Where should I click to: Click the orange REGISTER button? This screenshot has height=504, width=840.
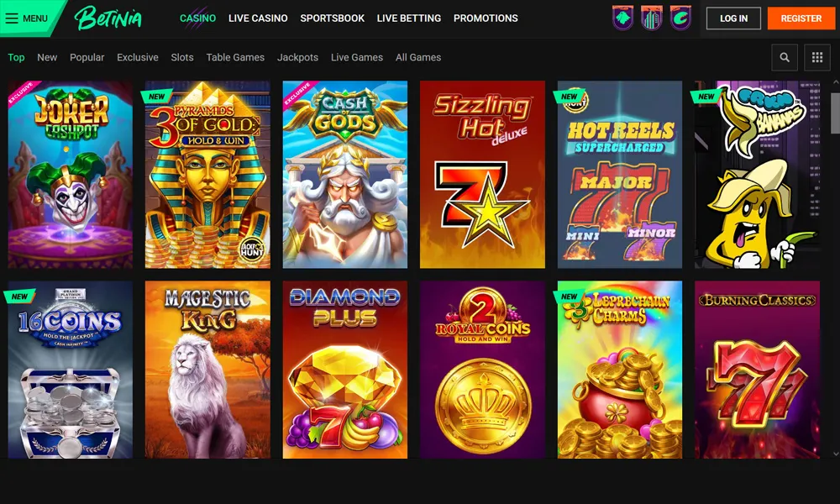(801, 18)
